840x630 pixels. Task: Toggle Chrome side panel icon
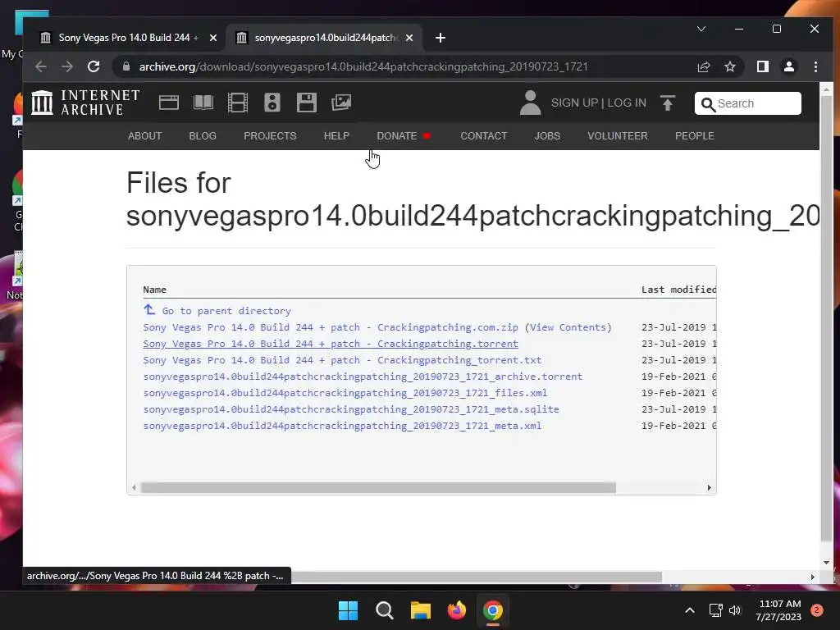point(762,66)
